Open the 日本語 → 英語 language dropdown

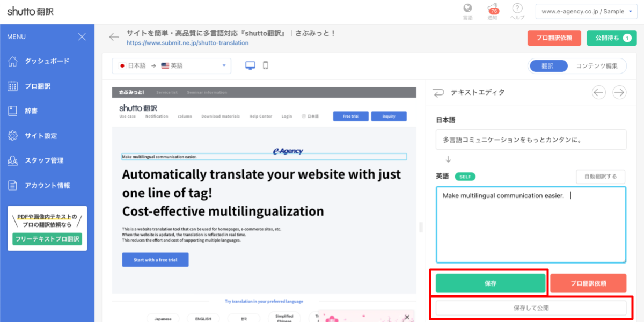coord(172,66)
